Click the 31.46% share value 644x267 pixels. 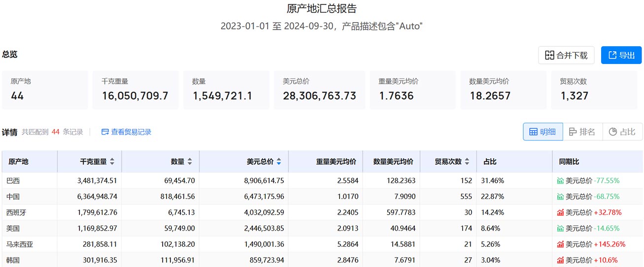coord(494,181)
